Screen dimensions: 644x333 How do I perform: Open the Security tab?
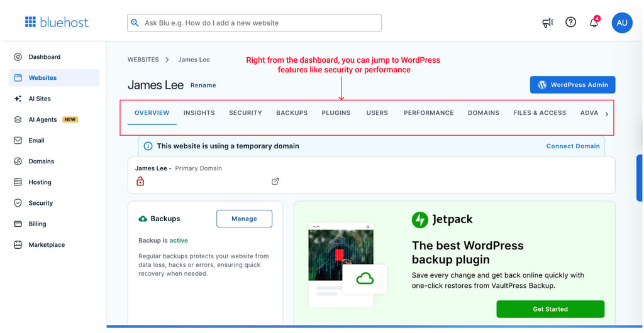pyautogui.click(x=245, y=112)
